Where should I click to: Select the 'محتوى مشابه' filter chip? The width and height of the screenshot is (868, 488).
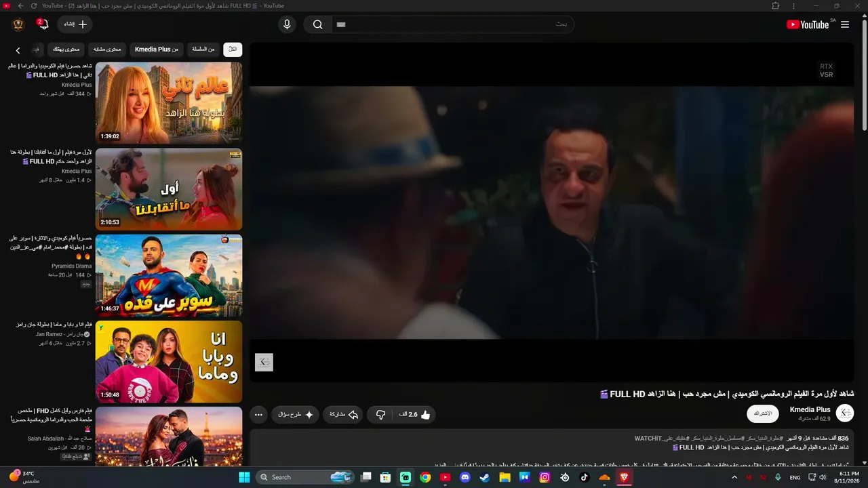pos(107,49)
